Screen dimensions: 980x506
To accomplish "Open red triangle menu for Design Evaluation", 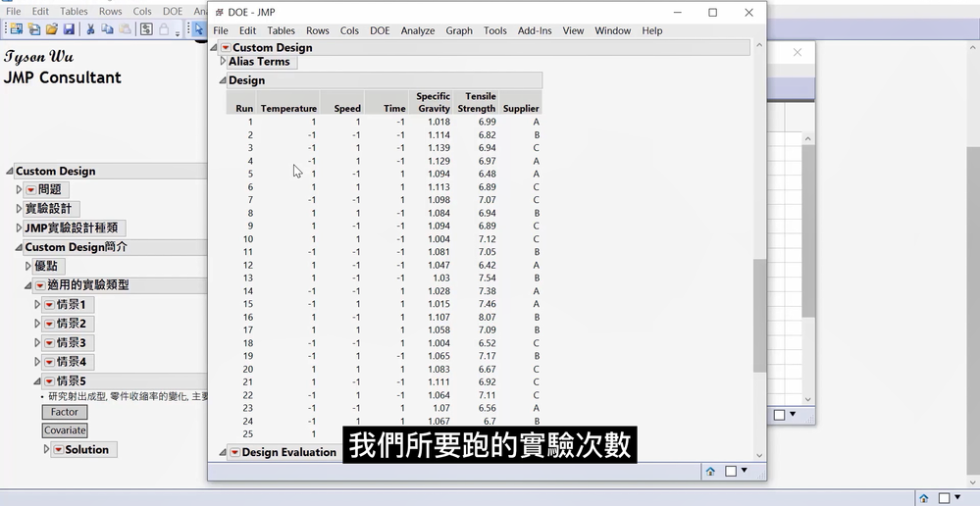I will click(x=235, y=452).
